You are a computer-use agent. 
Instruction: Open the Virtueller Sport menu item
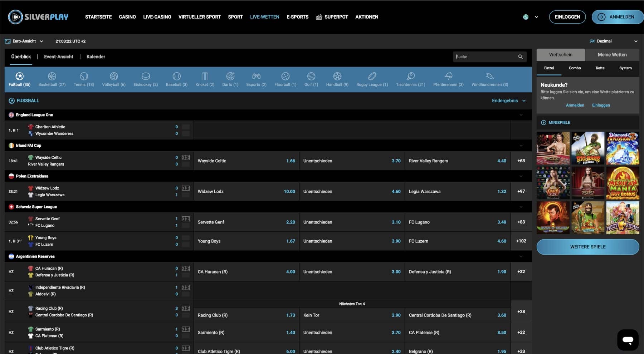pos(200,17)
